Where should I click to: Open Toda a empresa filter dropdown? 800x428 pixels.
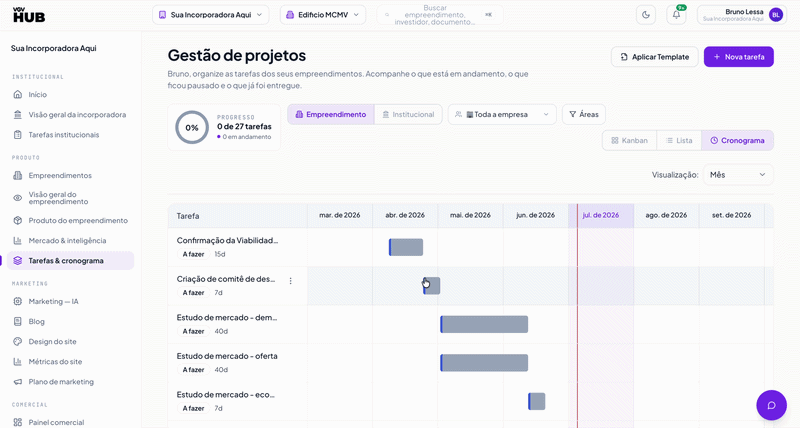[502, 114]
